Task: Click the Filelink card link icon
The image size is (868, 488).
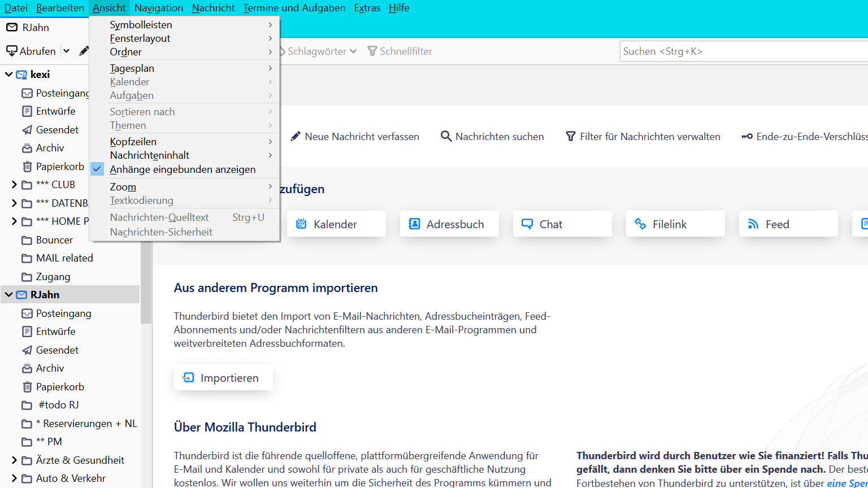Action: click(640, 224)
